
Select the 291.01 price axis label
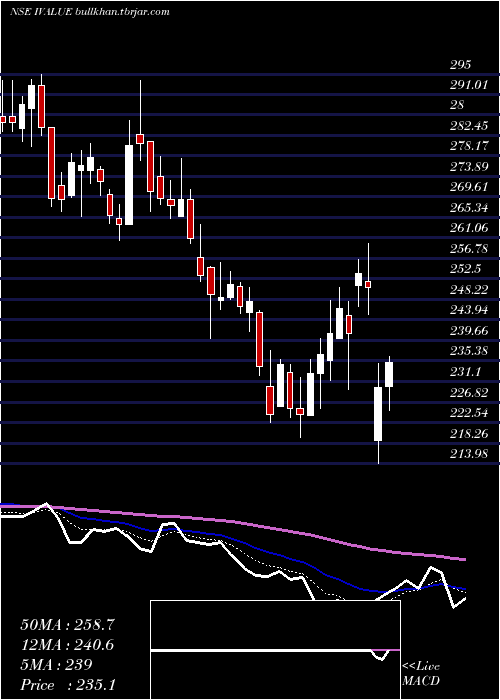coord(469,84)
